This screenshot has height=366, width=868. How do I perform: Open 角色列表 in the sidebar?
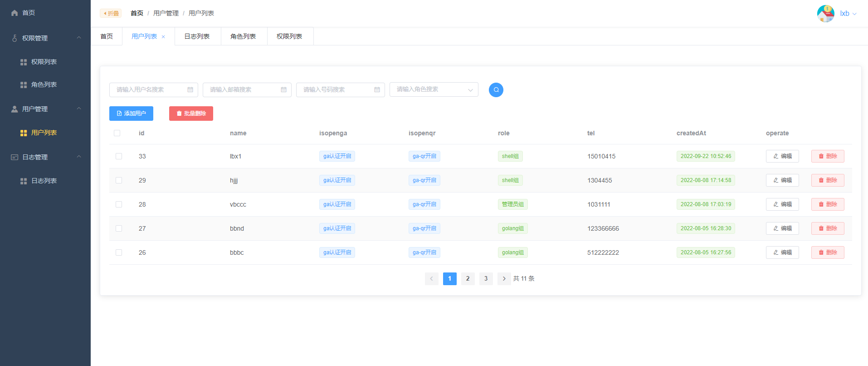[45, 84]
